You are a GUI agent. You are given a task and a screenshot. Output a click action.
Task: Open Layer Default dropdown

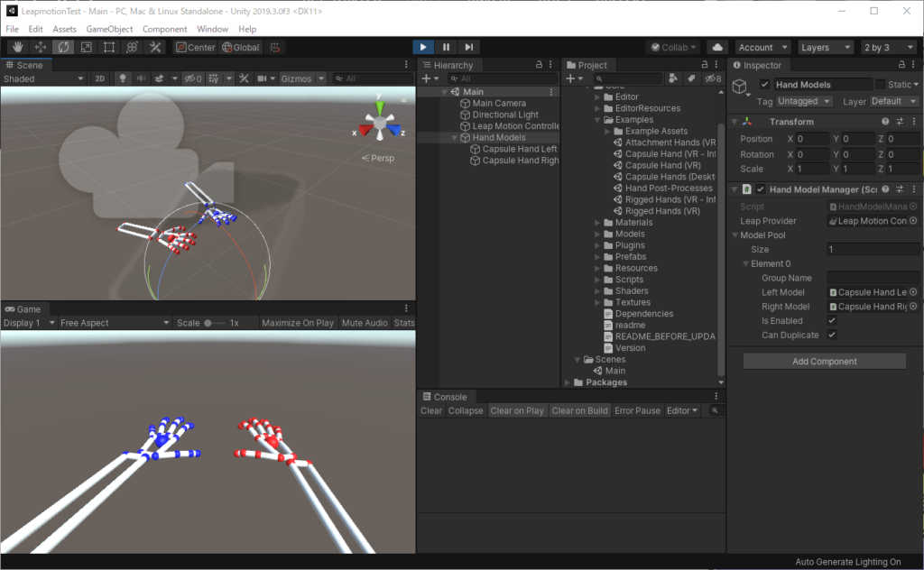click(x=893, y=101)
